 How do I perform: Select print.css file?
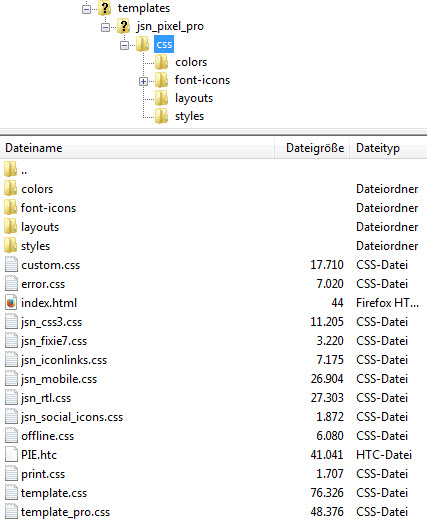coord(43,475)
